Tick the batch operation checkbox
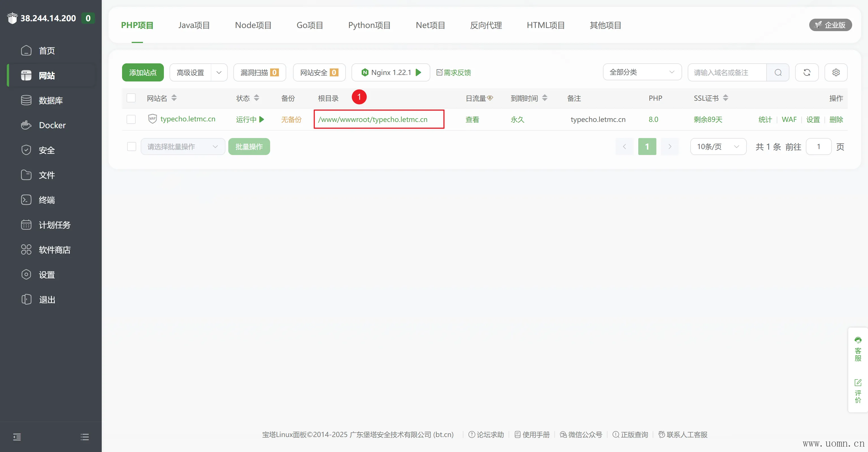 [x=132, y=147]
